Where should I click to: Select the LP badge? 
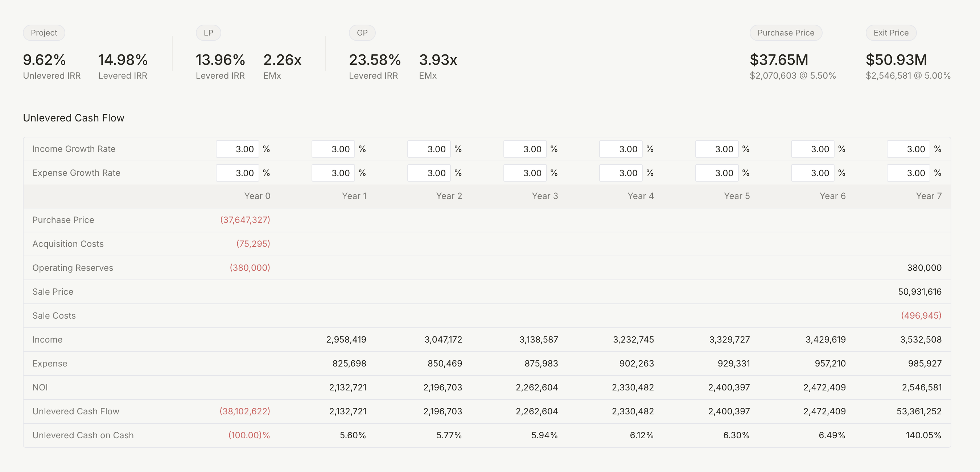pos(208,33)
